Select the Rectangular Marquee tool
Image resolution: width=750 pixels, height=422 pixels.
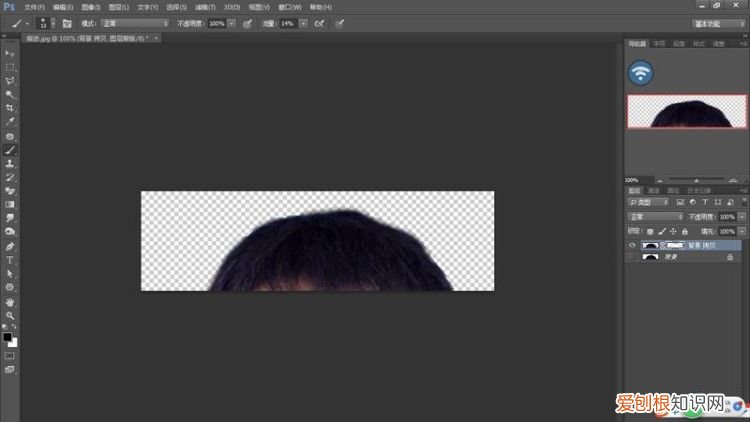pyautogui.click(x=10, y=67)
